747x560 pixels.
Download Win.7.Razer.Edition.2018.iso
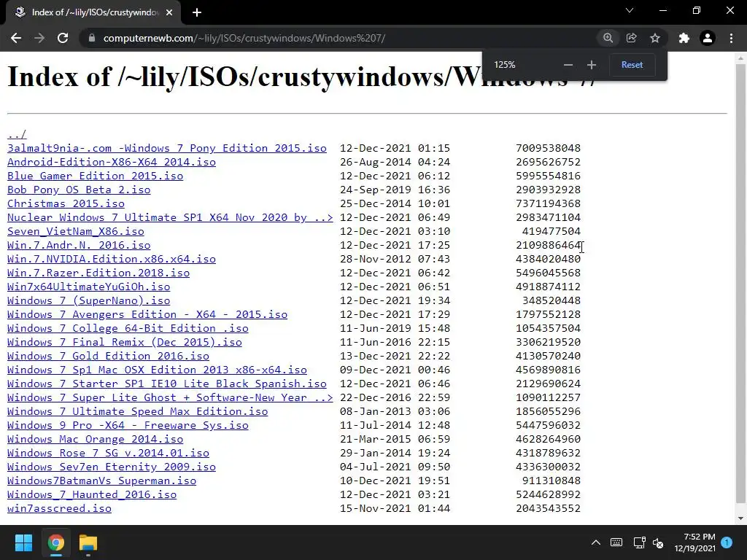pos(98,273)
